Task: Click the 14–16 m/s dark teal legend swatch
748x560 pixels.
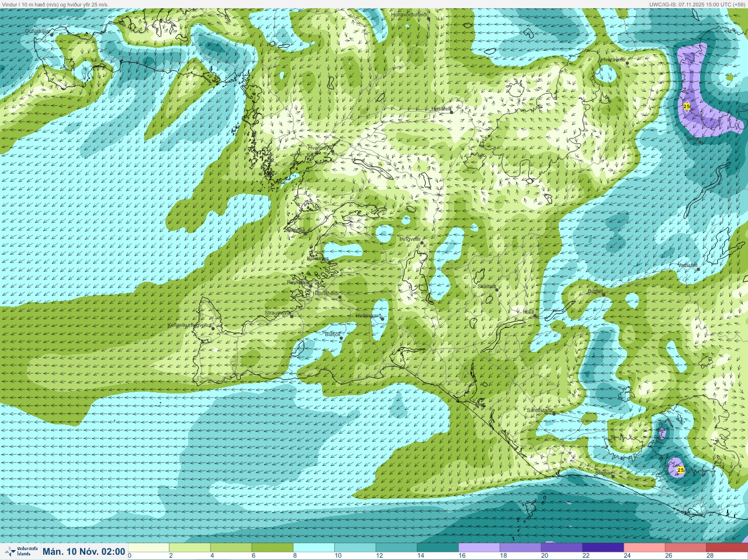Action: coord(438,548)
